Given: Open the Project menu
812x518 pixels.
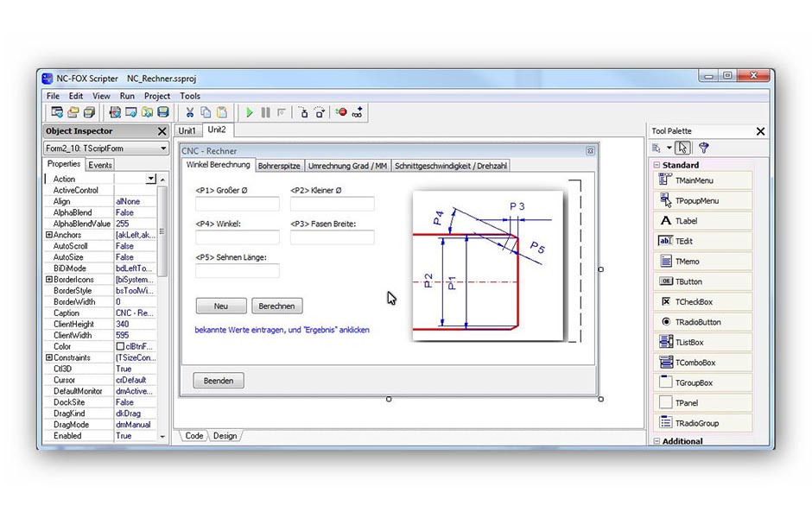Looking at the screenshot, I should click(x=157, y=96).
